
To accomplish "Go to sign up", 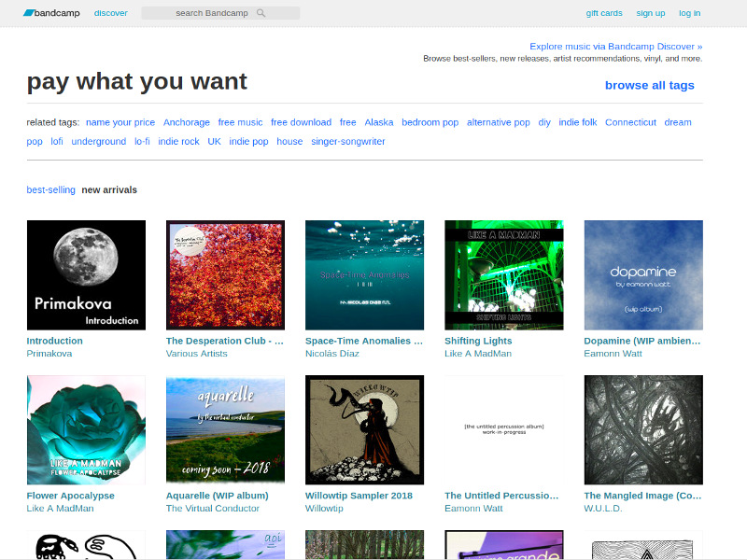I will 650,13.
